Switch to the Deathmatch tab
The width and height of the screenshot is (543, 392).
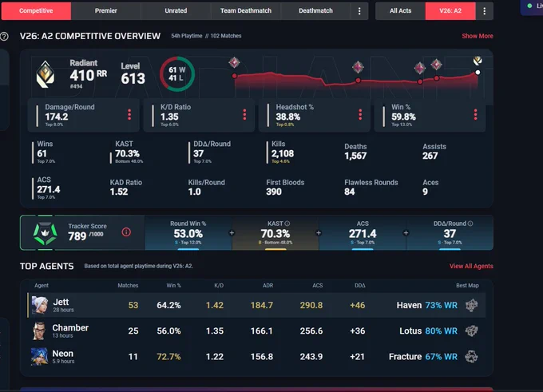point(316,10)
